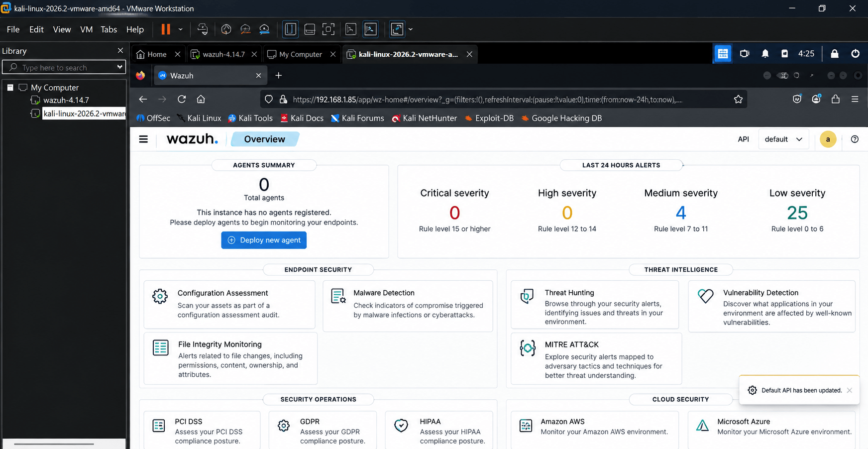Image resolution: width=868 pixels, height=449 pixels.
Task: Click the library pane horizontal scrollbar
Action: pos(54,444)
